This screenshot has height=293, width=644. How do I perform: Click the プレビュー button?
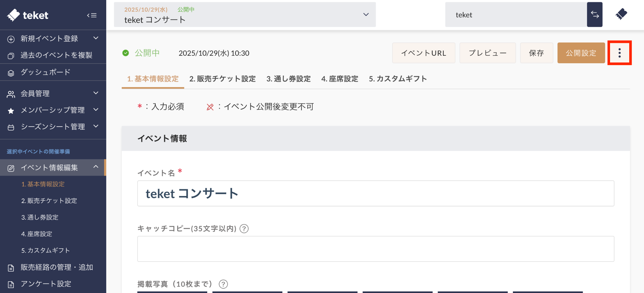[x=487, y=53]
